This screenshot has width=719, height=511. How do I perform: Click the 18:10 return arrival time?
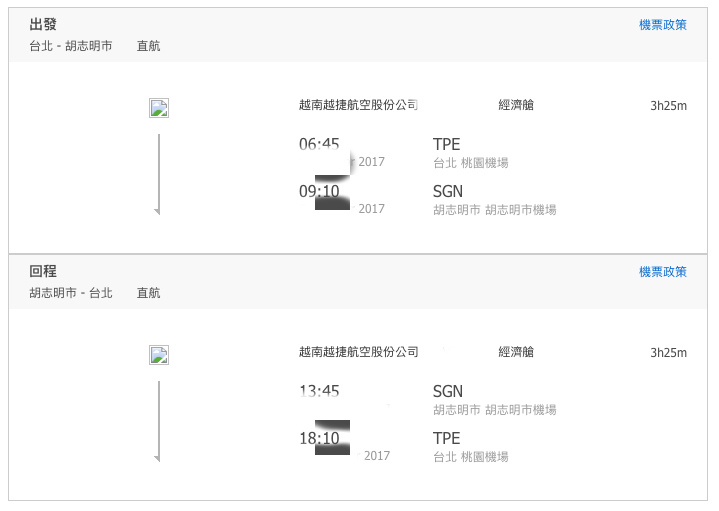(319, 438)
